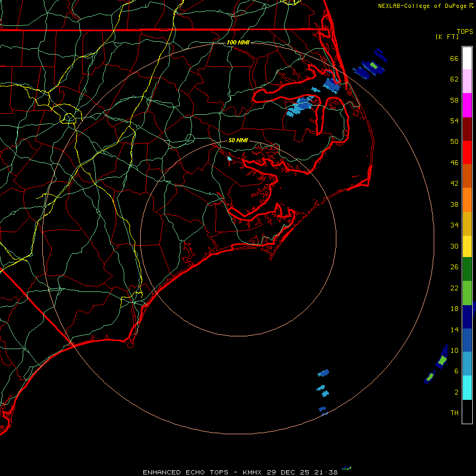The image size is (476, 476).
Task: Click the 'NEXLAB-College of DuPage' credit text
Action: point(422,6)
